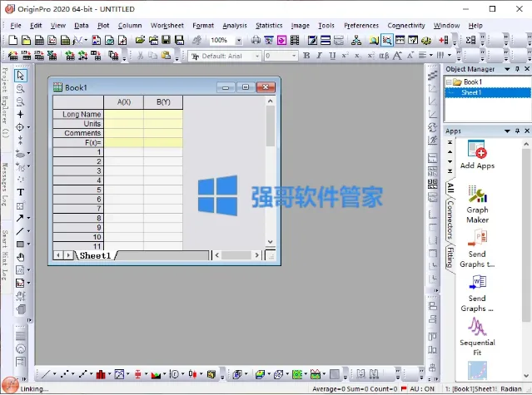Image resolution: width=532 pixels, height=395 pixels.
Task: Toggle pin on Apps panel
Action: tap(517, 131)
